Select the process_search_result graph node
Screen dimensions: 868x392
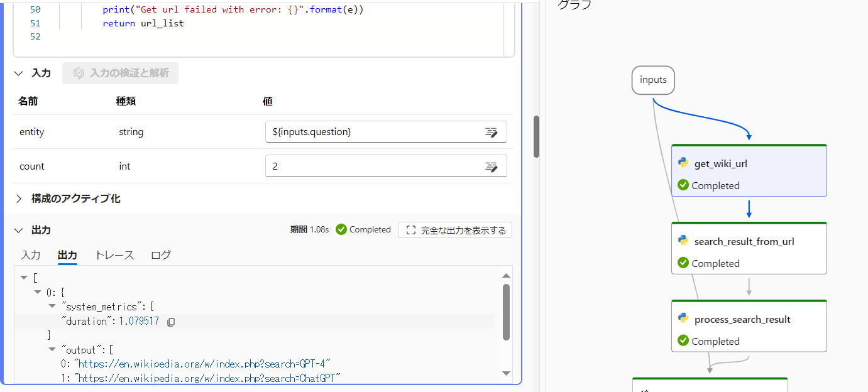749,326
